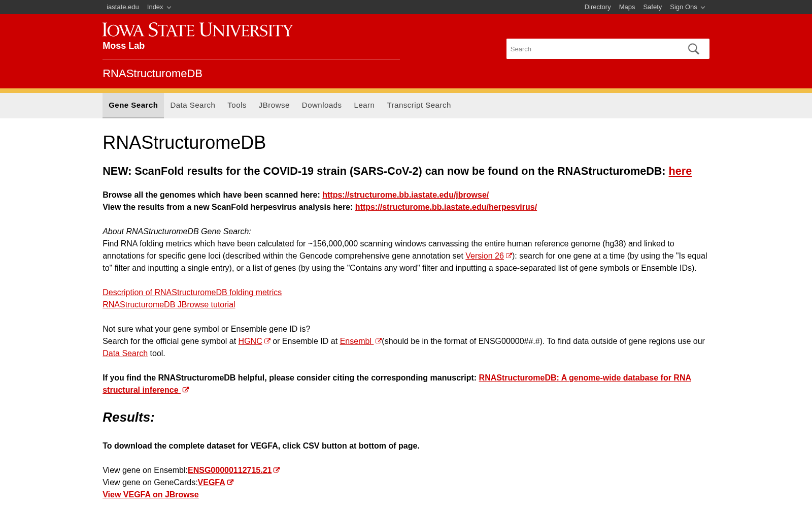The image size is (812, 508).
Task: Click "About RNAStructuromeDB Gene Search:" text
Action: [177, 232]
